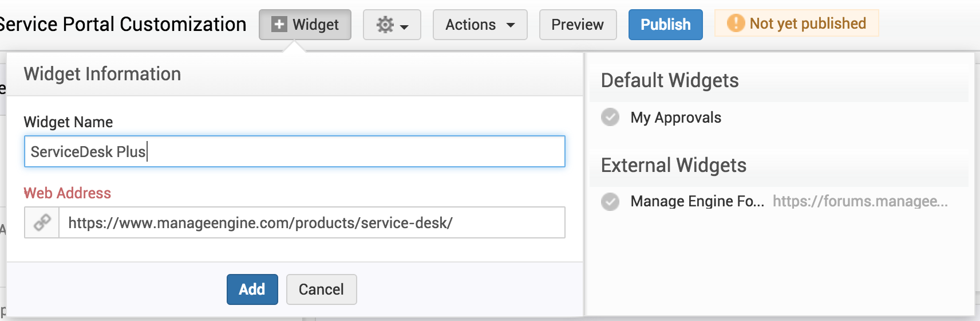
Task: Toggle the Manage Engine Forum widget checkmark
Action: 610,201
